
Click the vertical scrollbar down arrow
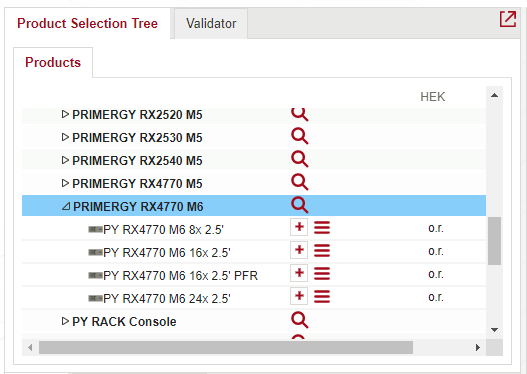494,330
